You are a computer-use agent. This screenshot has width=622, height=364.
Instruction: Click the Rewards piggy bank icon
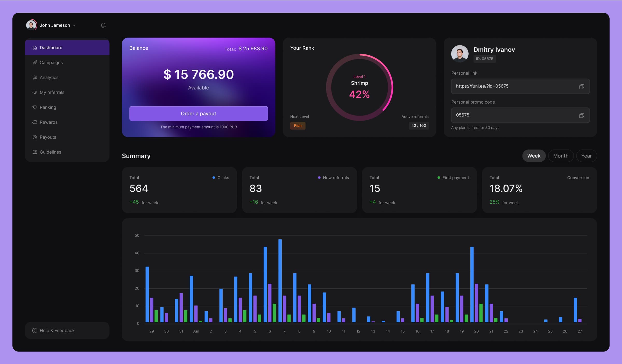pyautogui.click(x=35, y=122)
